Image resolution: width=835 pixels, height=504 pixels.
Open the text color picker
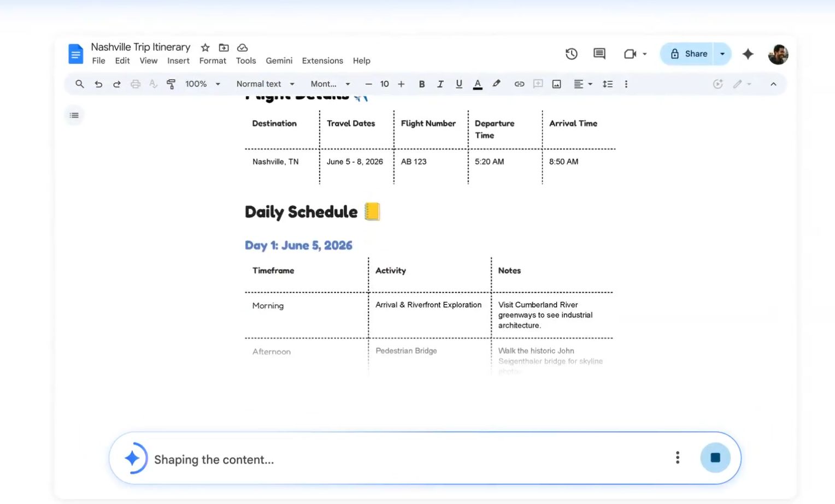point(478,84)
